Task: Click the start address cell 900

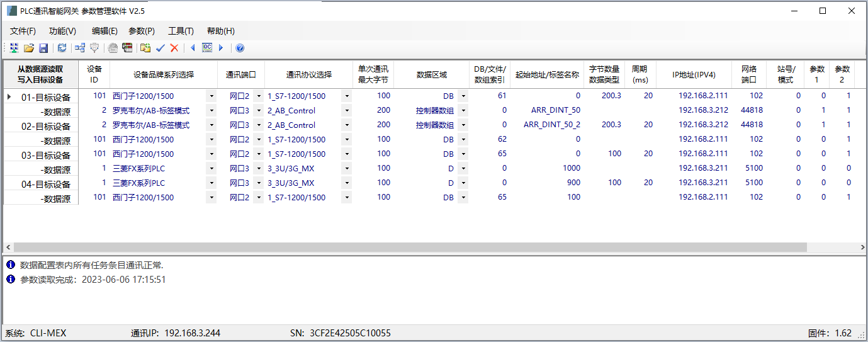Action: pyautogui.click(x=547, y=183)
